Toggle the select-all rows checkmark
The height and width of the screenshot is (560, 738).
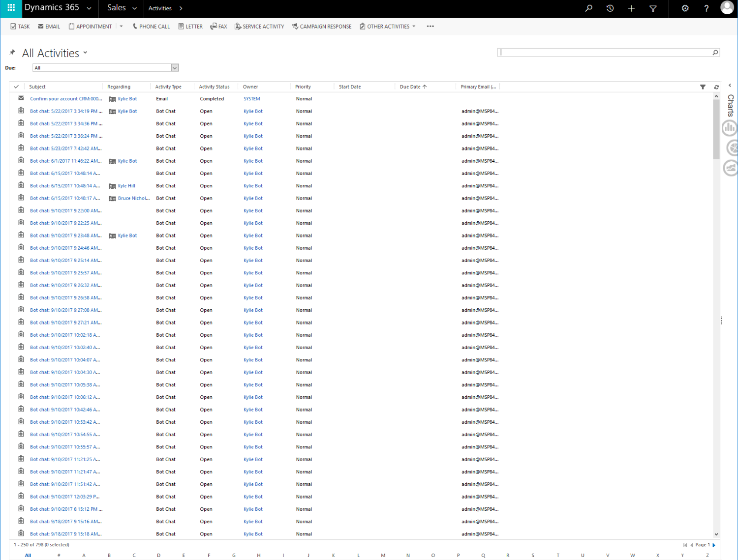click(16, 87)
